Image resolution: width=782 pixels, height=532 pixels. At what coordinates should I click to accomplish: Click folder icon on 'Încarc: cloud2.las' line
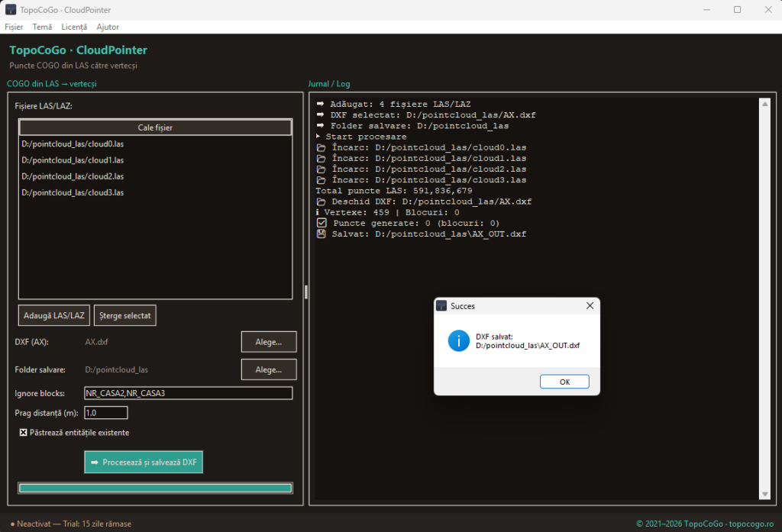point(322,169)
